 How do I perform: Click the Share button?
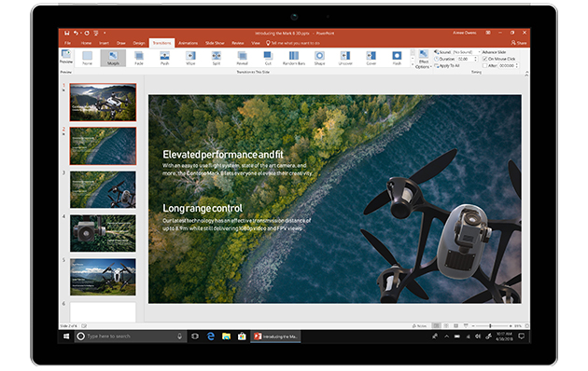tap(519, 43)
